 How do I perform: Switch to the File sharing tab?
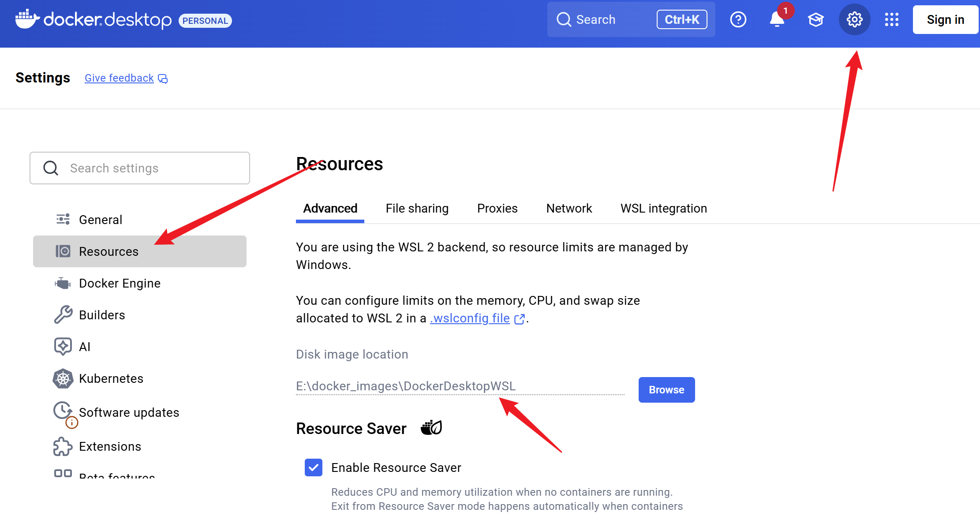[x=417, y=208]
